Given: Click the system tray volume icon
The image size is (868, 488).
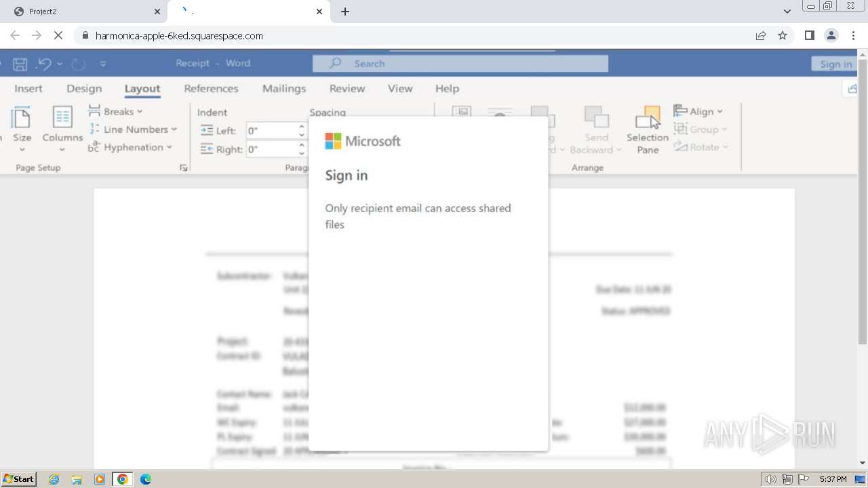Looking at the screenshot, I should click(x=770, y=479).
